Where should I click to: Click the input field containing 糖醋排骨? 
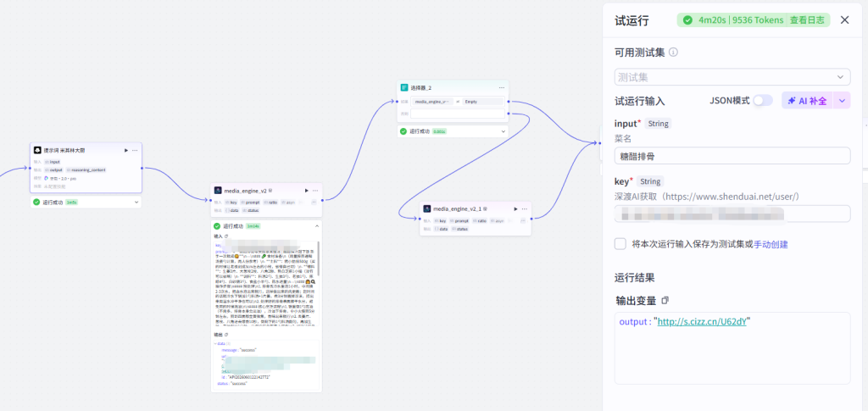point(732,156)
